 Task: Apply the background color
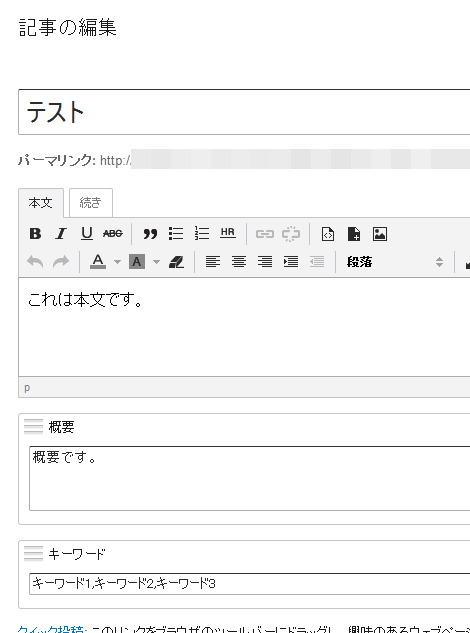pos(137,262)
